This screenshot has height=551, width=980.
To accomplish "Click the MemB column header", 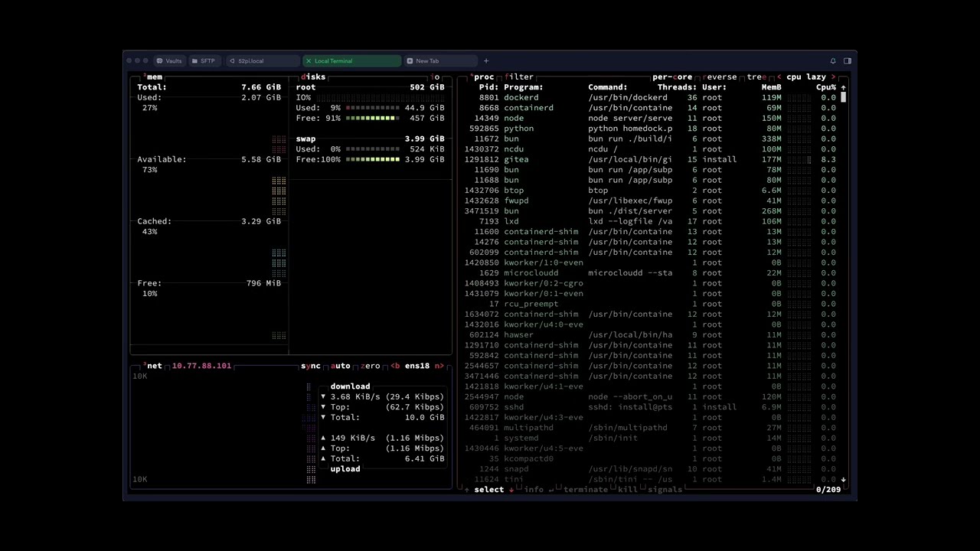I will 771,87.
